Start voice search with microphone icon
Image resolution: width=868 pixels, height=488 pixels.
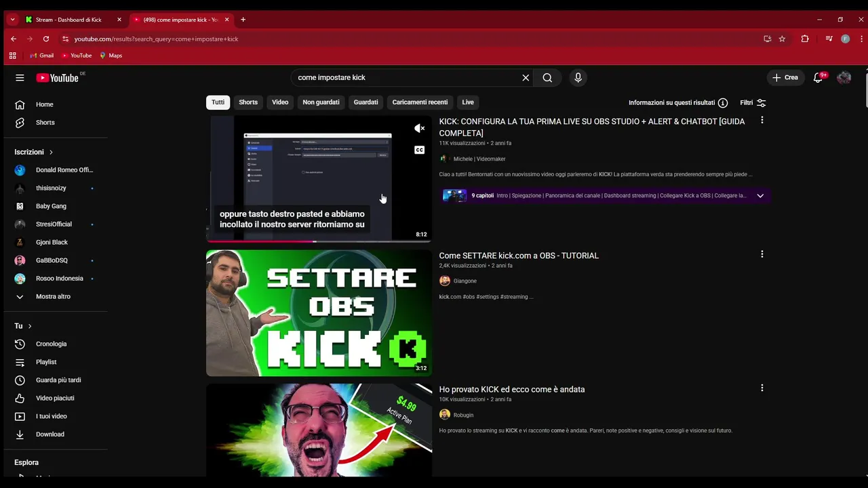coord(578,78)
